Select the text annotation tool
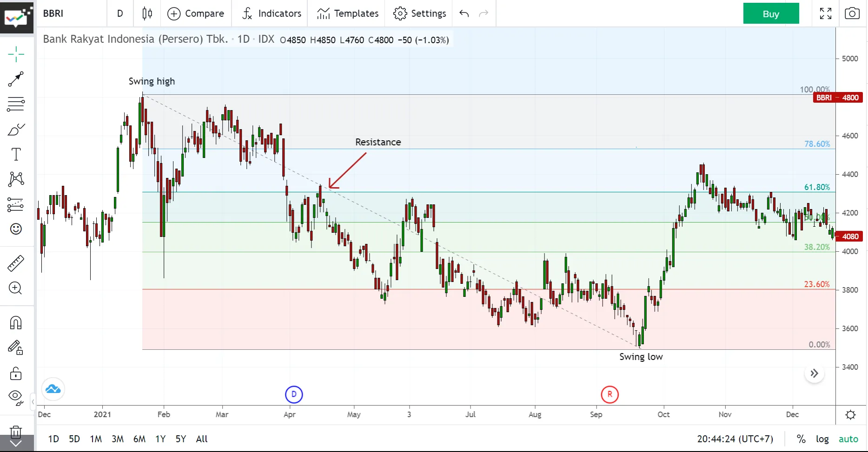This screenshot has height=452, width=868. coord(16,154)
